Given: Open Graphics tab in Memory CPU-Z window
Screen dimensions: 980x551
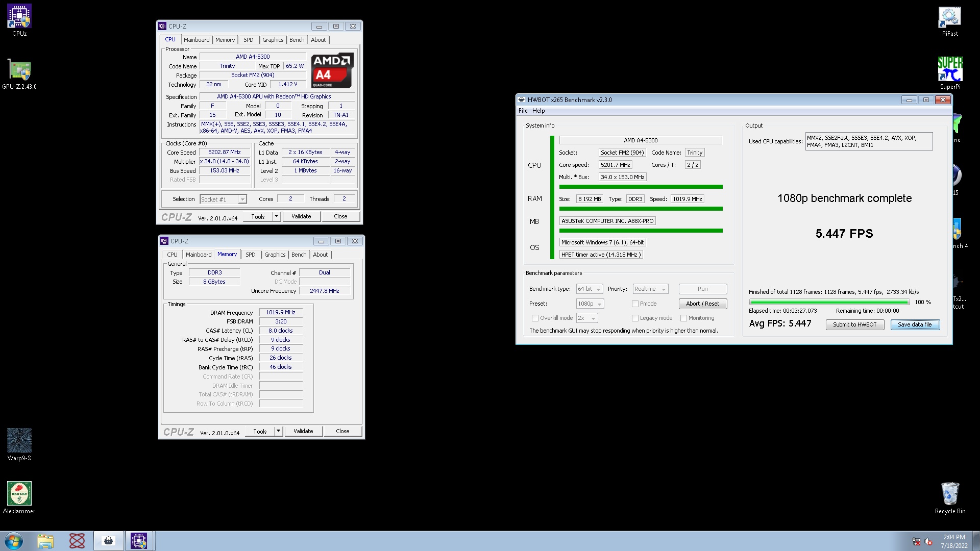Looking at the screenshot, I should pyautogui.click(x=275, y=255).
